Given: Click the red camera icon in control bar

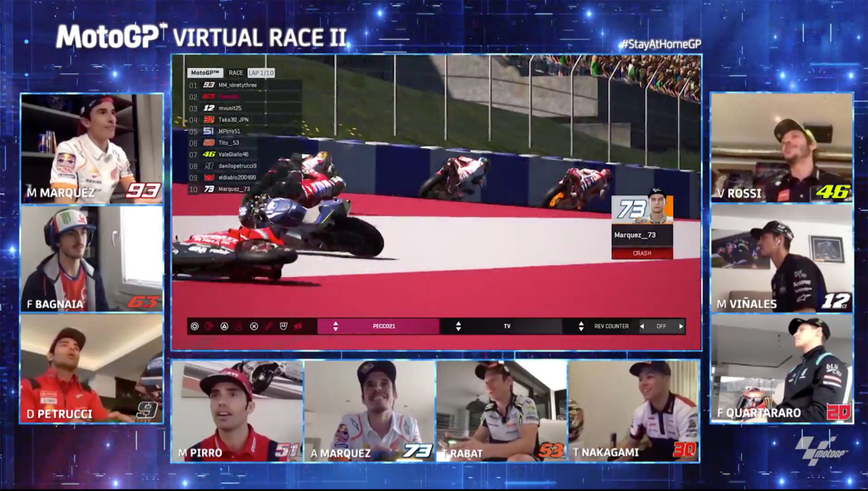Looking at the screenshot, I should (x=298, y=326).
